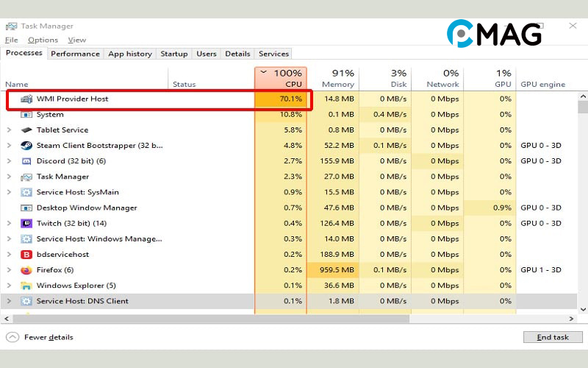Expand the Discord (32 bit) process group

[9, 161]
